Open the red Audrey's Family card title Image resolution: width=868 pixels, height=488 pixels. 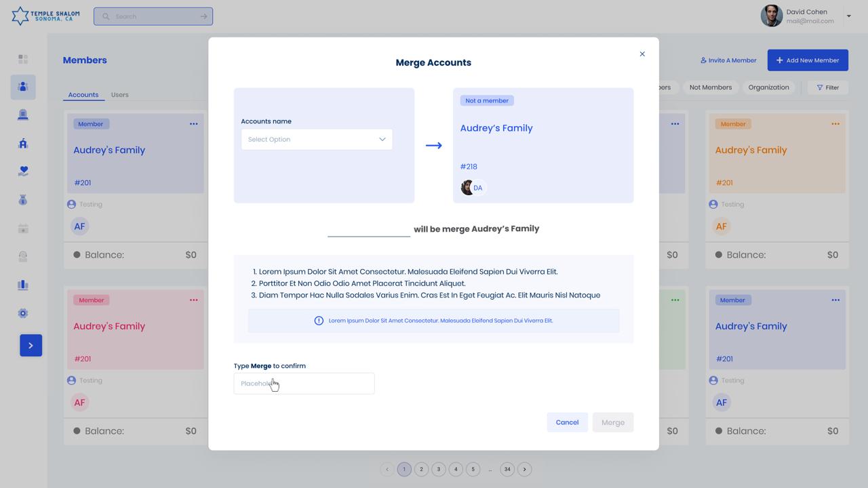coord(109,327)
